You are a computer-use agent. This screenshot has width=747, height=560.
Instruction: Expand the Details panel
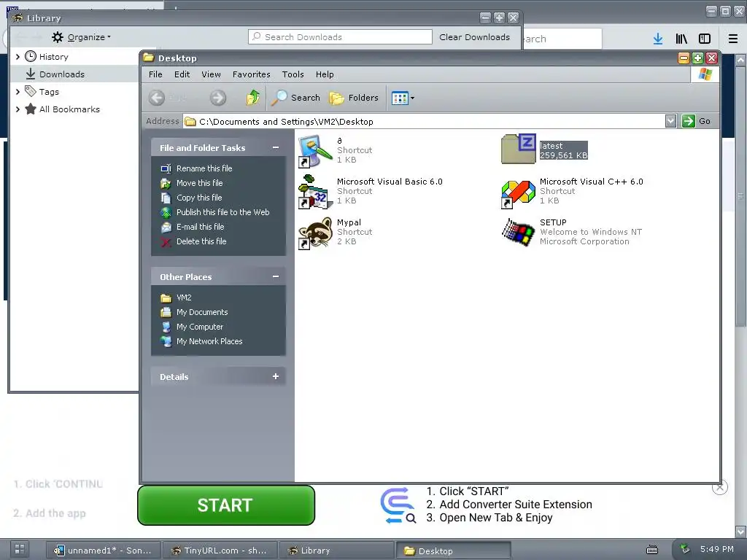(275, 377)
